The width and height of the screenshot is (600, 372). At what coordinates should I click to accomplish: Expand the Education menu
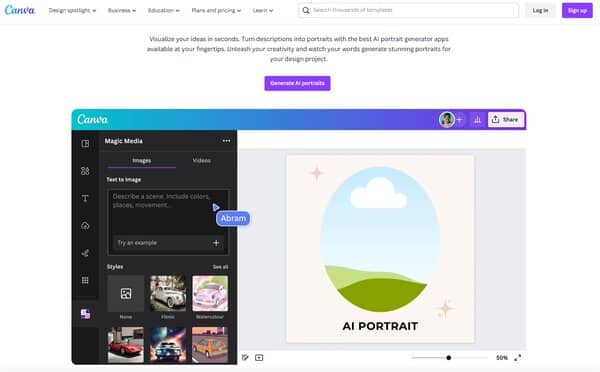coord(163,10)
